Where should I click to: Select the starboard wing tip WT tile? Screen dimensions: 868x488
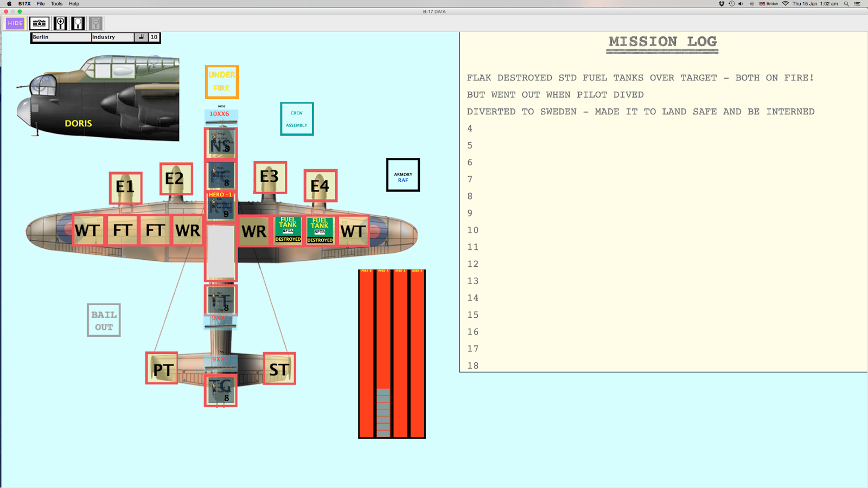(353, 231)
